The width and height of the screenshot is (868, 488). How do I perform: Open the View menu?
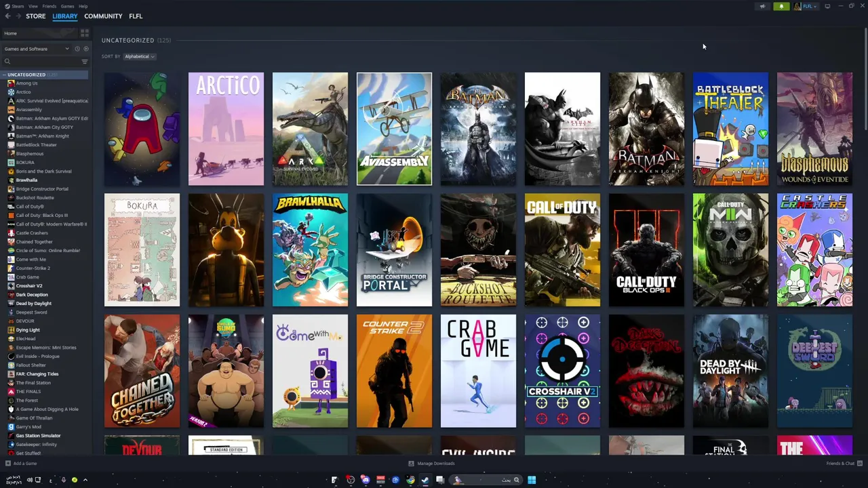[x=33, y=6]
